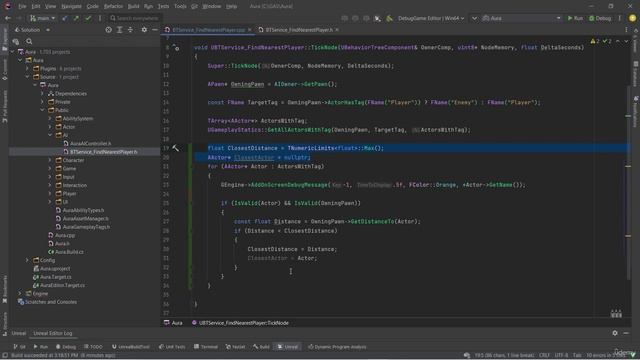The image size is (640, 360).
Task: Open Solution panel settings gear
Action: [x=144, y=30]
